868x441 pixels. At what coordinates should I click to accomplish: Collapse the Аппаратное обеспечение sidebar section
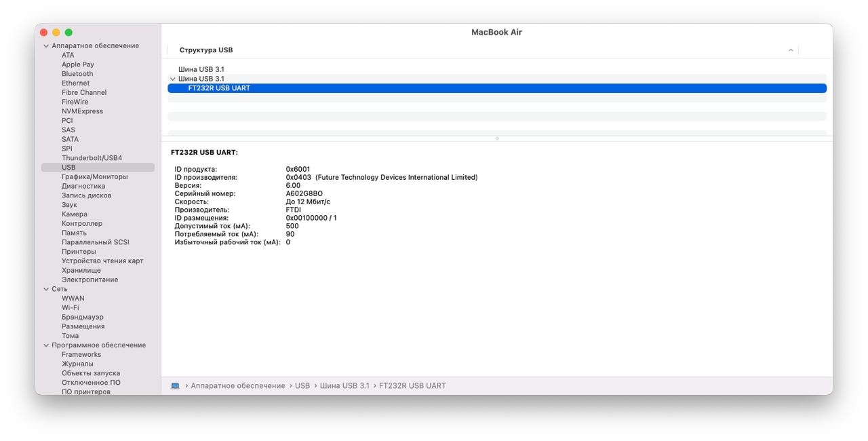pos(46,46)
